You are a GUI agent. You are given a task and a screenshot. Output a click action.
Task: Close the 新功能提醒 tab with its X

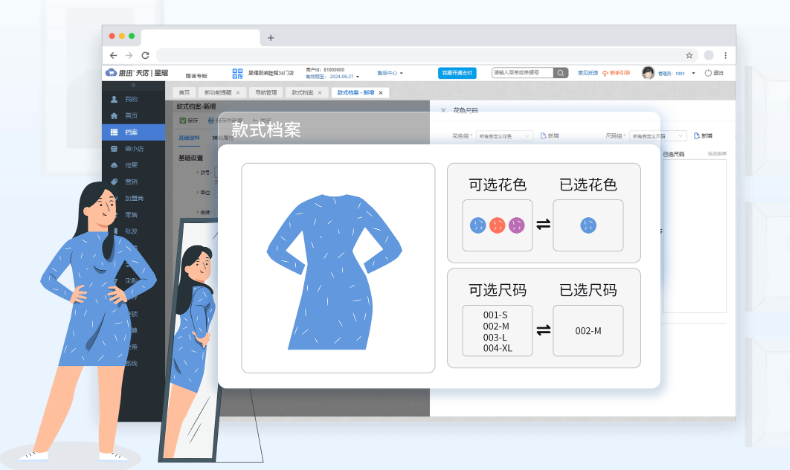238,93
